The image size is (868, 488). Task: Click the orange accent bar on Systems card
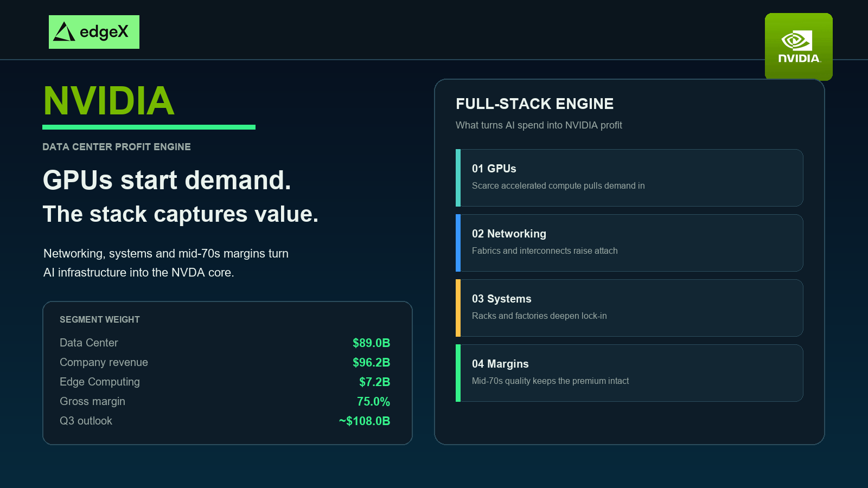(458, 308)
